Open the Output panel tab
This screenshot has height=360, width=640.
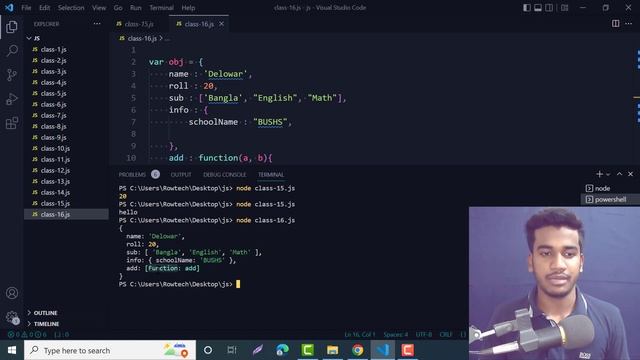pos(181,175)
